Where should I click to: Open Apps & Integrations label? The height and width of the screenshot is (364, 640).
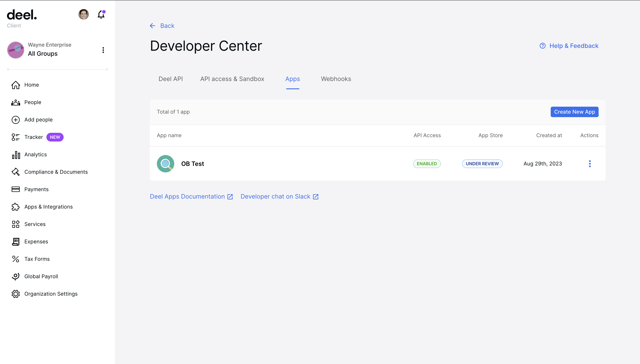49,207
